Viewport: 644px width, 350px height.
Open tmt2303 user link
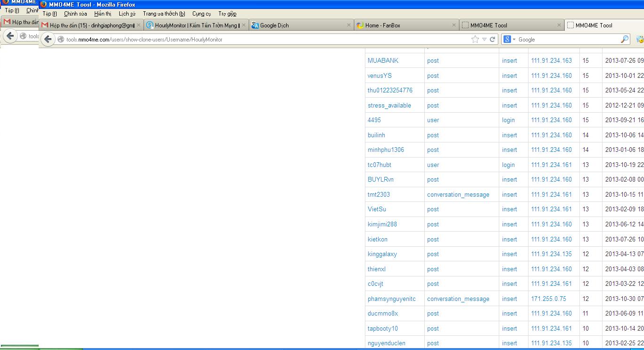[379, 194]
